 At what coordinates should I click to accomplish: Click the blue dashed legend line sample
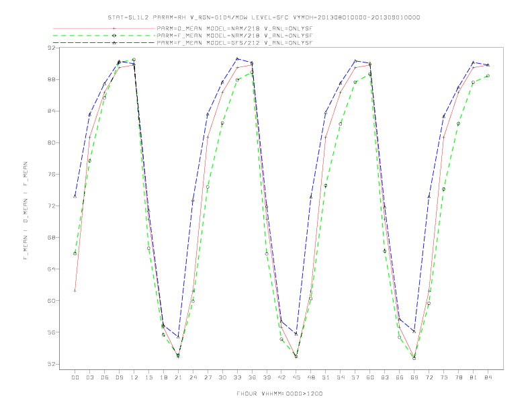(x=104, y=43)
